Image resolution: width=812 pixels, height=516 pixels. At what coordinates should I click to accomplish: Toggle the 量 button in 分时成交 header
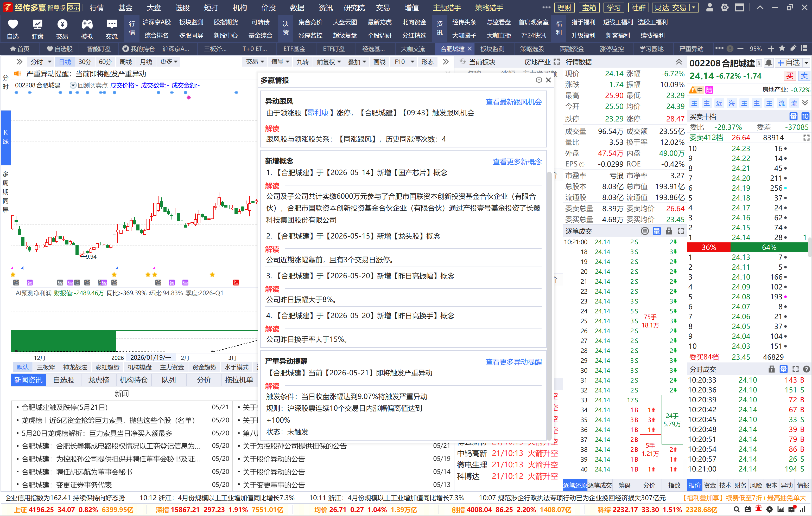[x=783, y=369]
